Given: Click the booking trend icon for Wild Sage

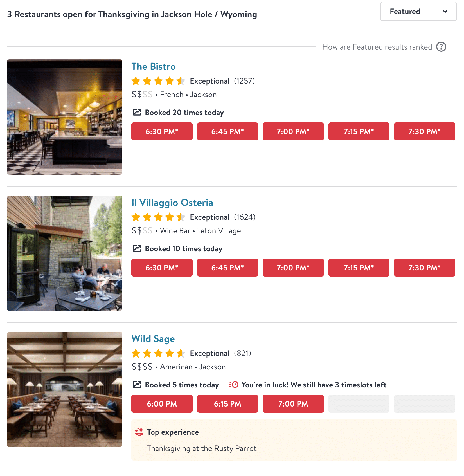Looking at the screenshot, I should (x=137, y=385).
